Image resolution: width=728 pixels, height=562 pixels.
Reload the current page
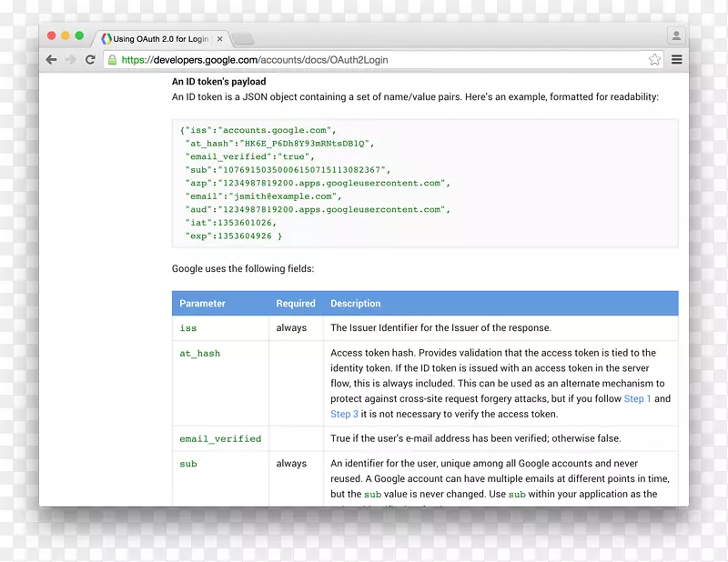point(89,59)
